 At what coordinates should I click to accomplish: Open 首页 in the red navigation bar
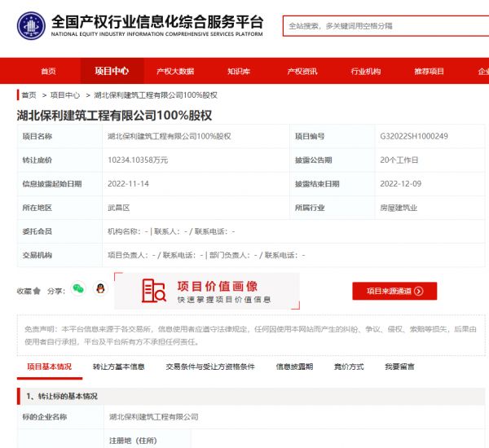point(49,71)
